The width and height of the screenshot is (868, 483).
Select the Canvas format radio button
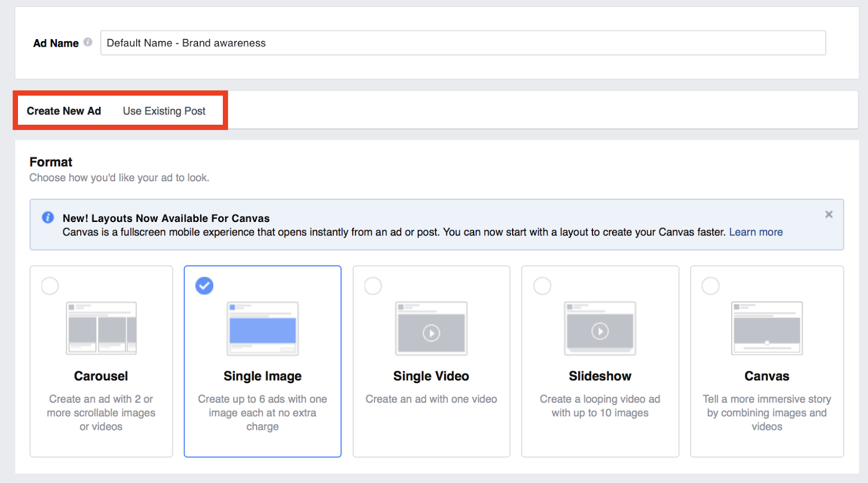[x=711, y=286]
